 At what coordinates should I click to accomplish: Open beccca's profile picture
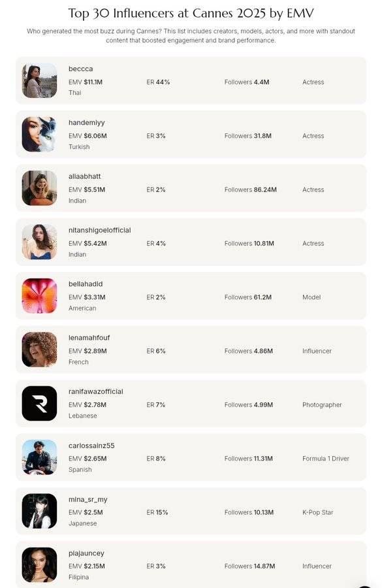pyautogui.click(x=39, y=80)
